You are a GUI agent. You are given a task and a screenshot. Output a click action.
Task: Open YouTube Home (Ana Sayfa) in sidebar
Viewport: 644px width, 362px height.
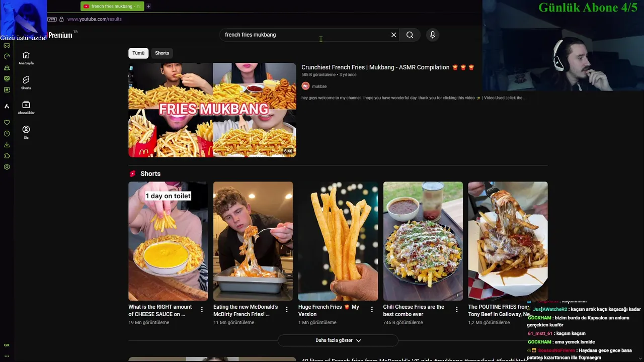click(26, 58)
